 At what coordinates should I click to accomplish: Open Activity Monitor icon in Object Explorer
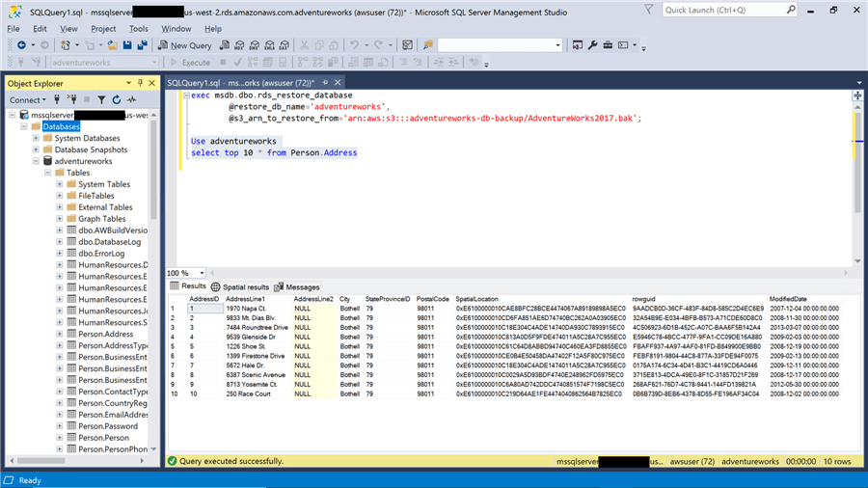[x=131, y=99]
